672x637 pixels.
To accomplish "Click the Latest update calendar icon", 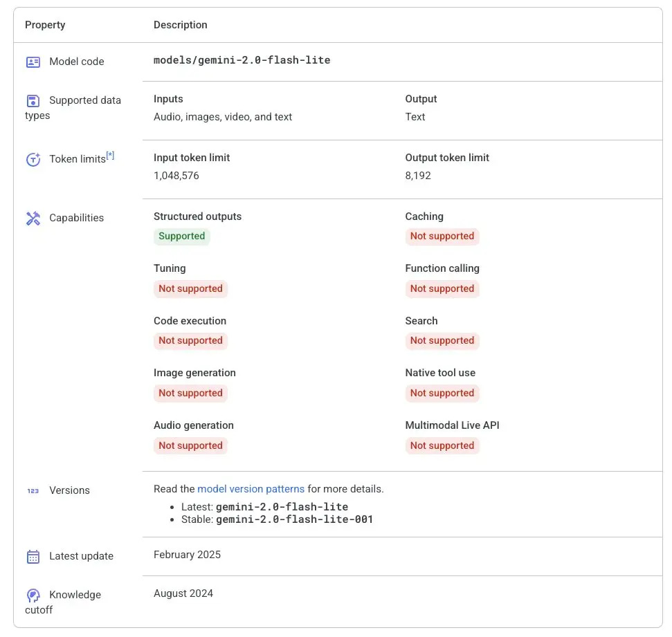I will [33, 557].
